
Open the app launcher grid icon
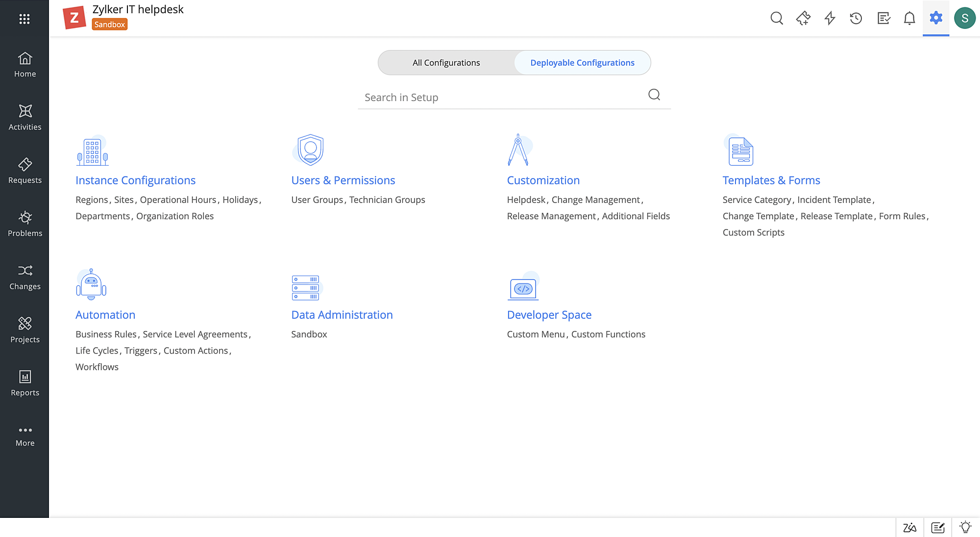click(x=24, y=19)
